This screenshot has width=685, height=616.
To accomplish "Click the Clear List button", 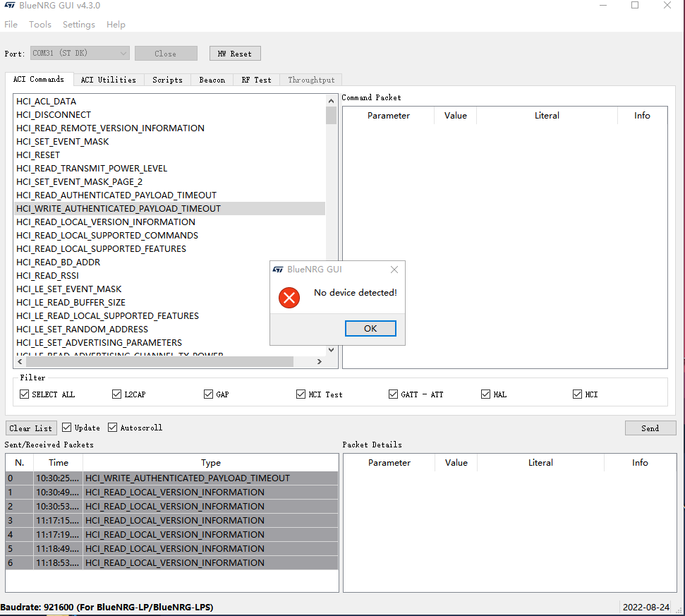I will coord(31,428).
